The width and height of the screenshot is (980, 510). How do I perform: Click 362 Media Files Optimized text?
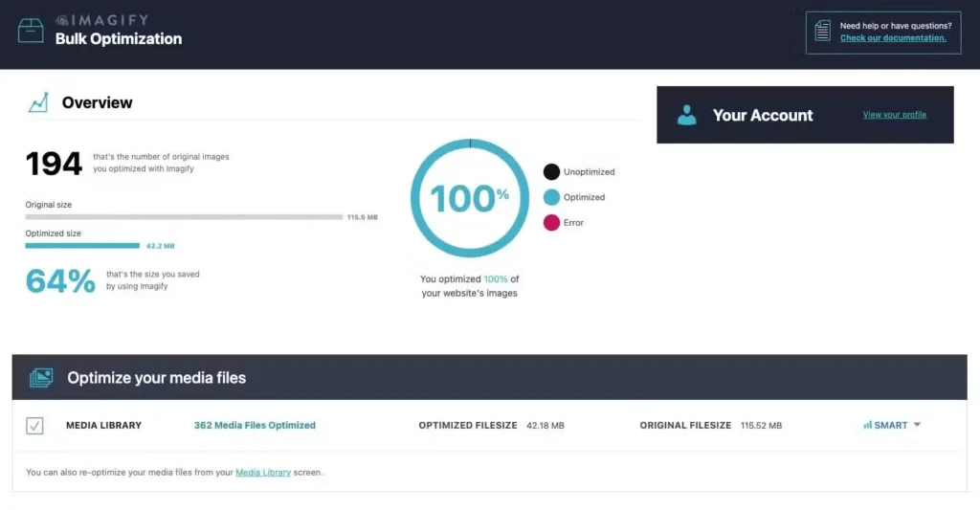[255, 425]
